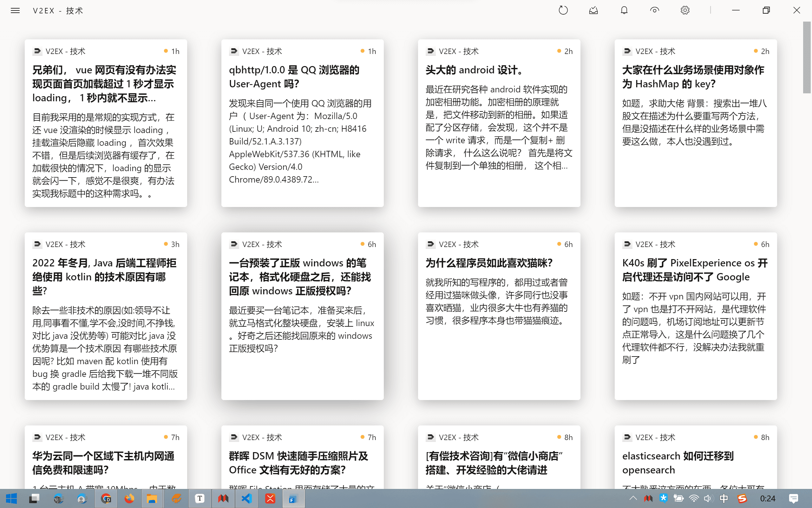Click "V2EX - 技术" source label on the 群晖 DSM card
The height and width of the screenshot is (508, 812).
tap(262, 437)
